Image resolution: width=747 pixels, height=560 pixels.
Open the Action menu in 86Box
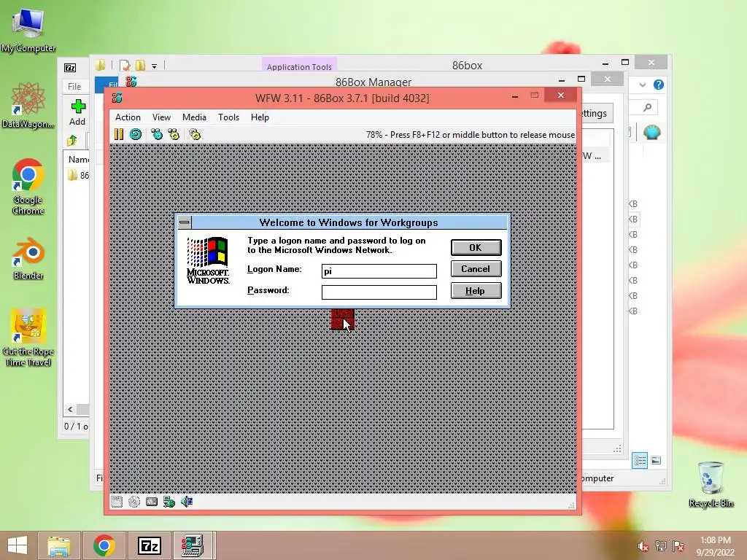[x=128, y=117]
